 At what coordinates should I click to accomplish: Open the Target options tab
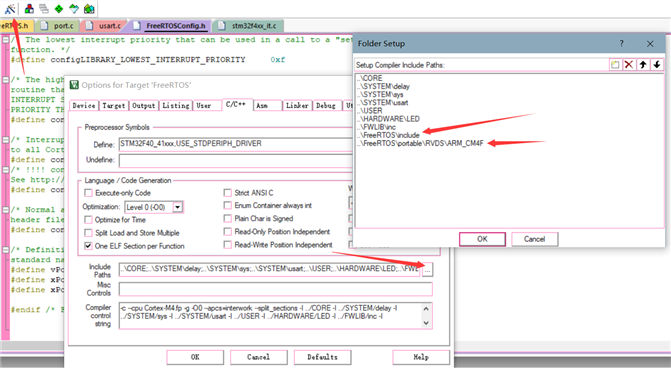point(113,105)
